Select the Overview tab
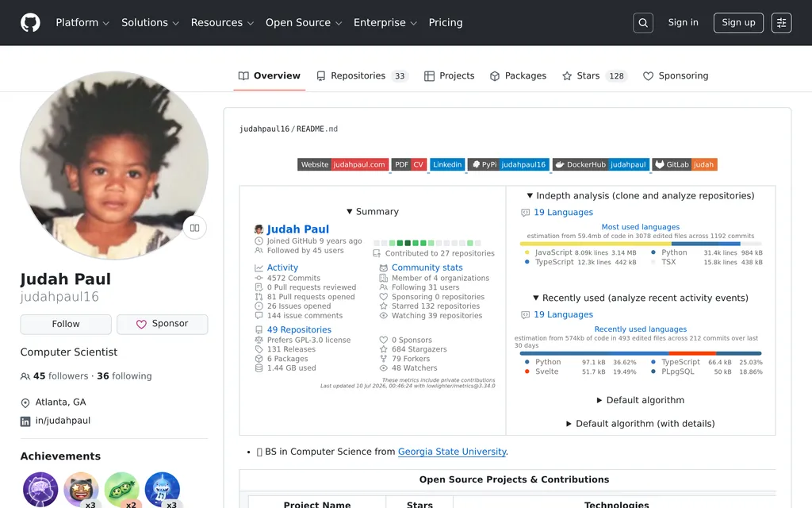 270,75
